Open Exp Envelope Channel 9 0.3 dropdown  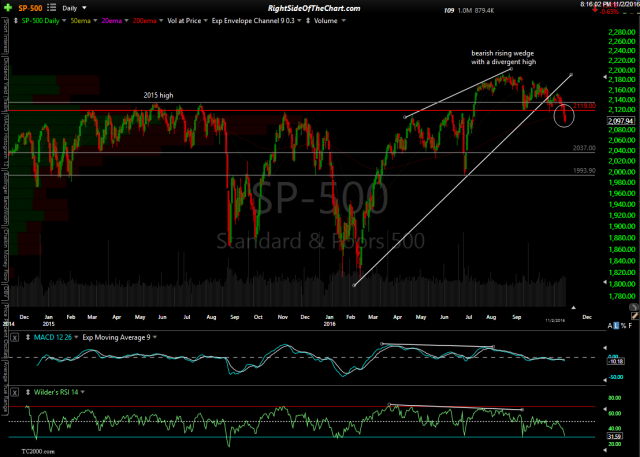point(300,20)
